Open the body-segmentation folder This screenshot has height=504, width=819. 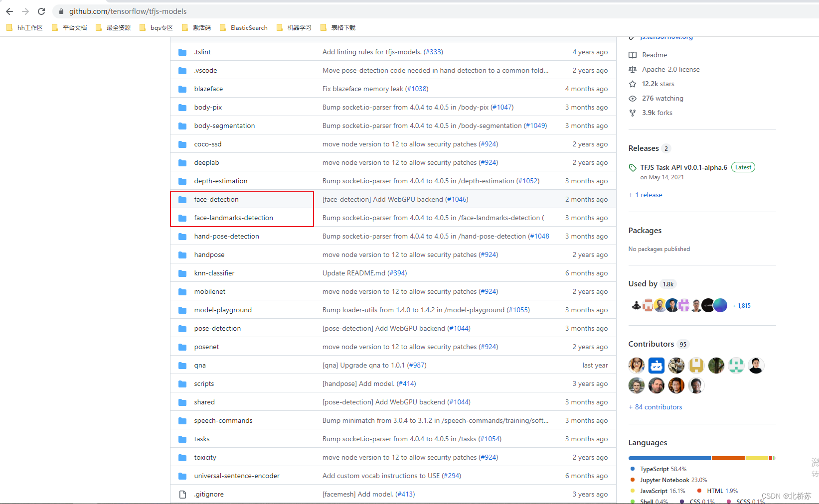click(x=224, y=126)
